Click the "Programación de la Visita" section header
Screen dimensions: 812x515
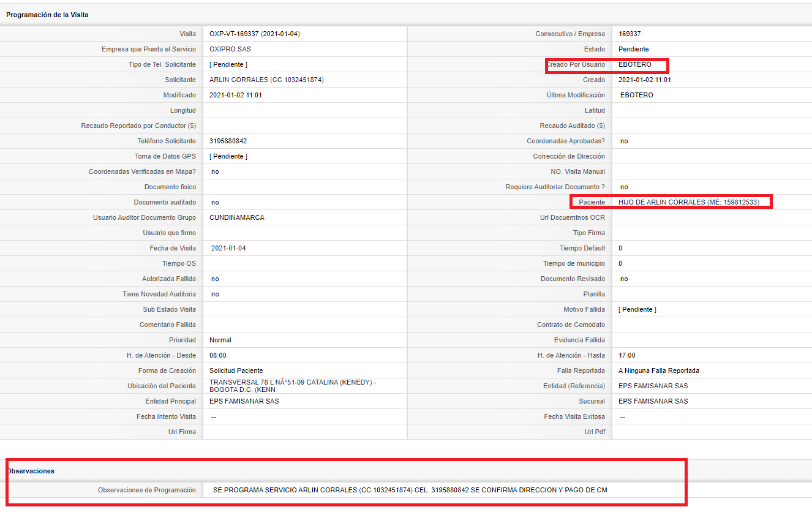47,15
